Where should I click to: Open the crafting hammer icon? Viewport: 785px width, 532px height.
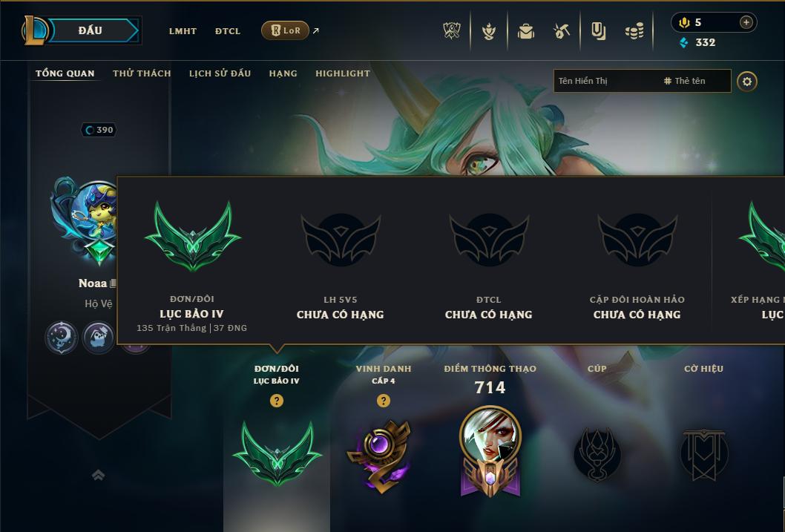pos(562,31)
